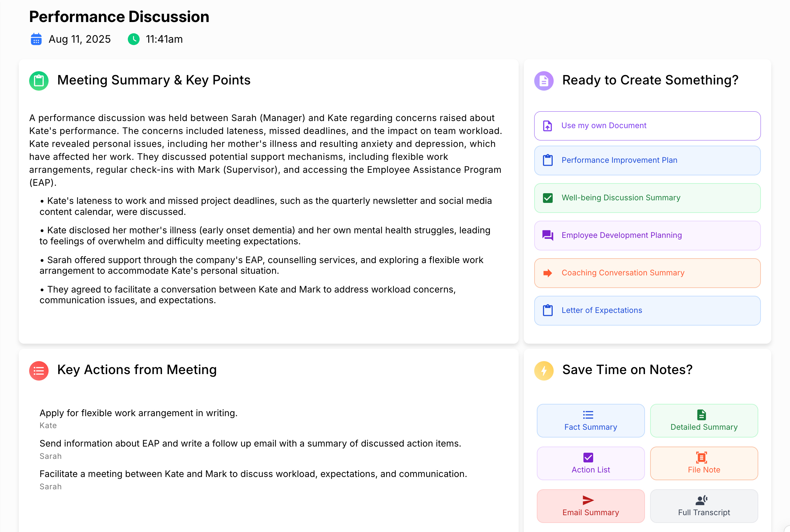
Task: Click the green clipboard Meeting Summary icon
Action: click(x=39, y=81)
